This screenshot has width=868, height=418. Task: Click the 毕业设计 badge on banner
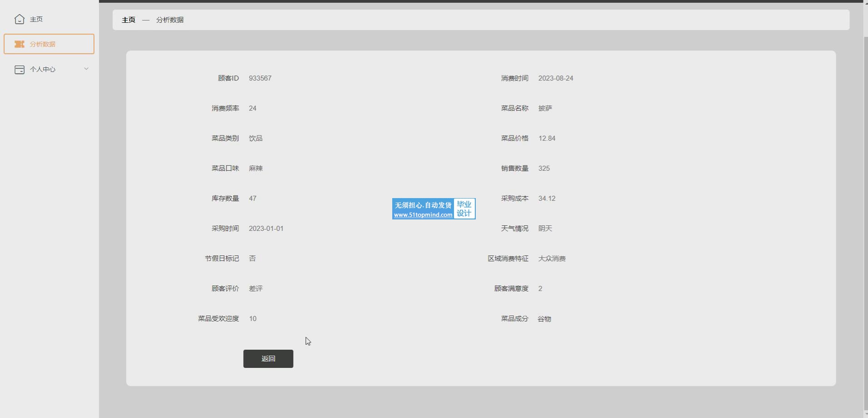coord(464,209)
